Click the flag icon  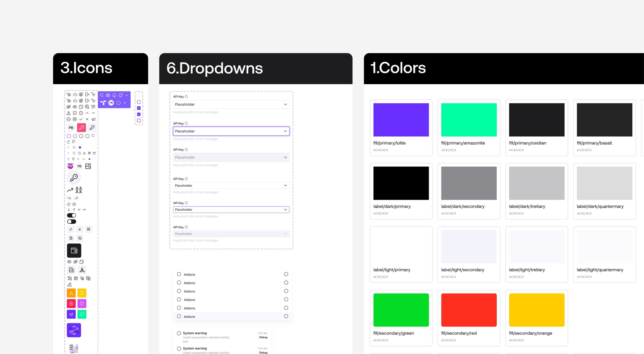74,142
